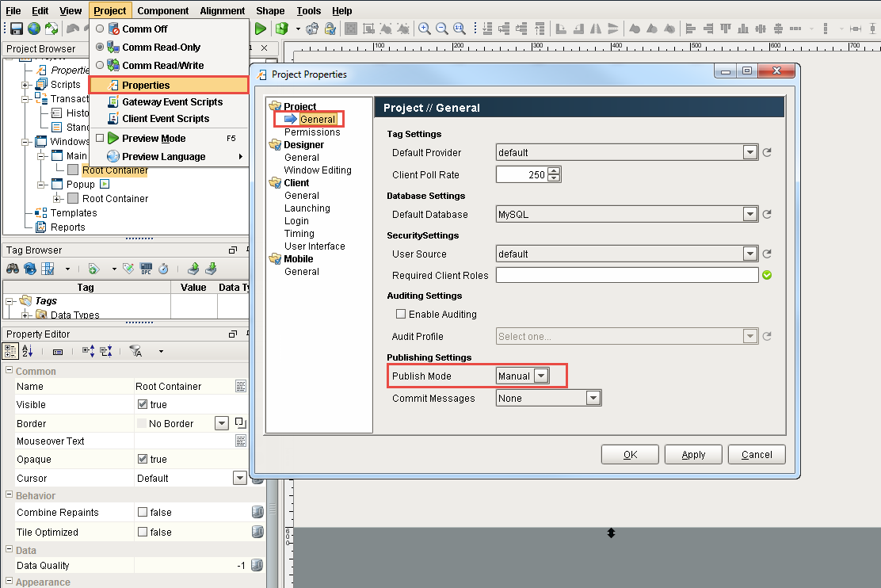Image resolution: width=881 pixels, height=588 pixels.
Task: Open the Default Database dropdown
Action: 749,215
